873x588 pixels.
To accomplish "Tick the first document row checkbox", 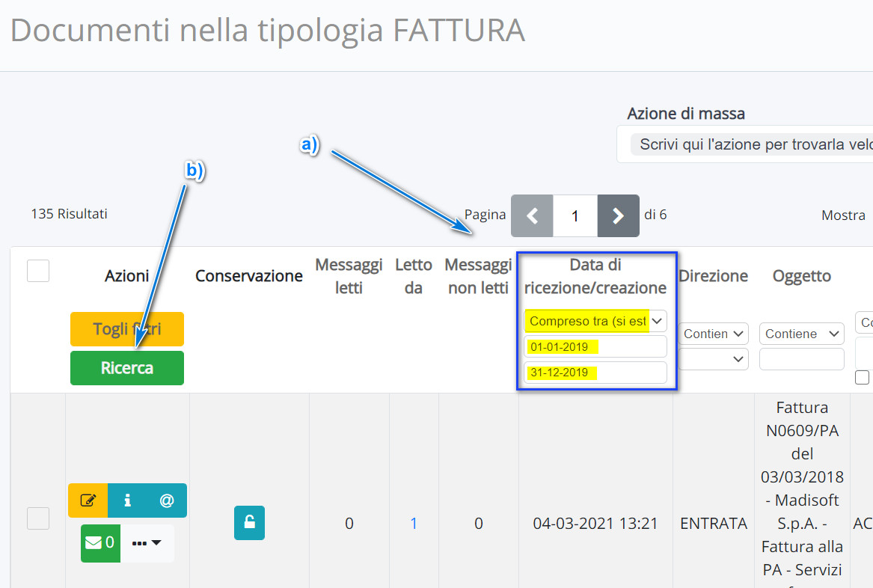I will pos(38,518).
